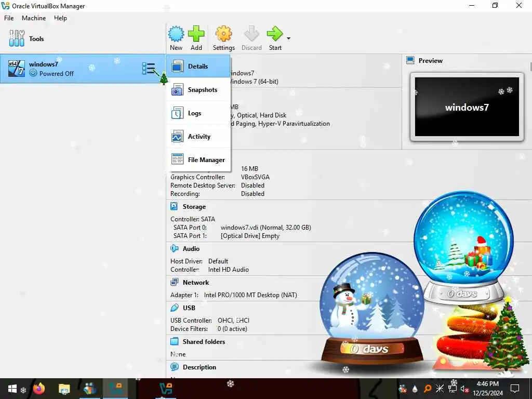Click the VBoxSVGA graphics controller value
532x399 pixels.
tap(255, 177)
